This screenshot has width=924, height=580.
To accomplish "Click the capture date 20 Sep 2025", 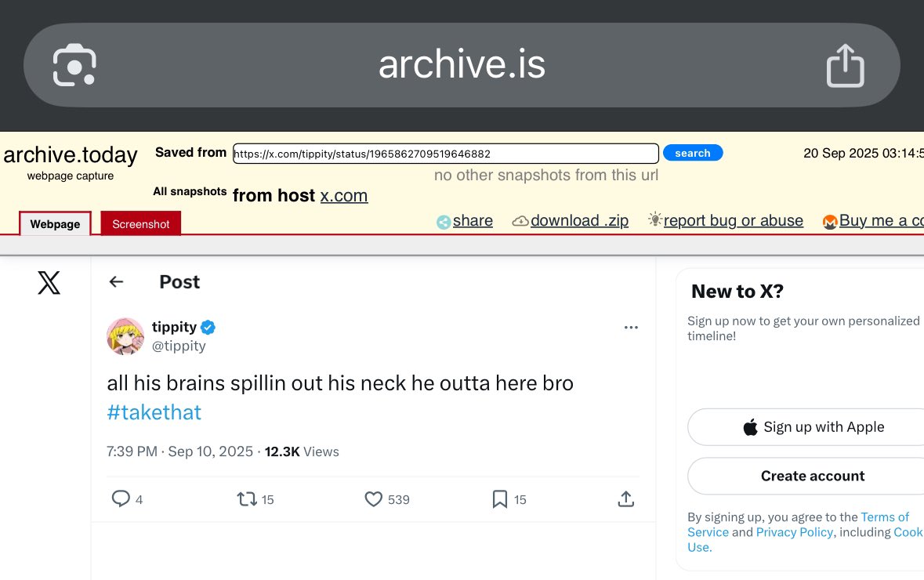I will pyautogui.click(x=864, y=154).
